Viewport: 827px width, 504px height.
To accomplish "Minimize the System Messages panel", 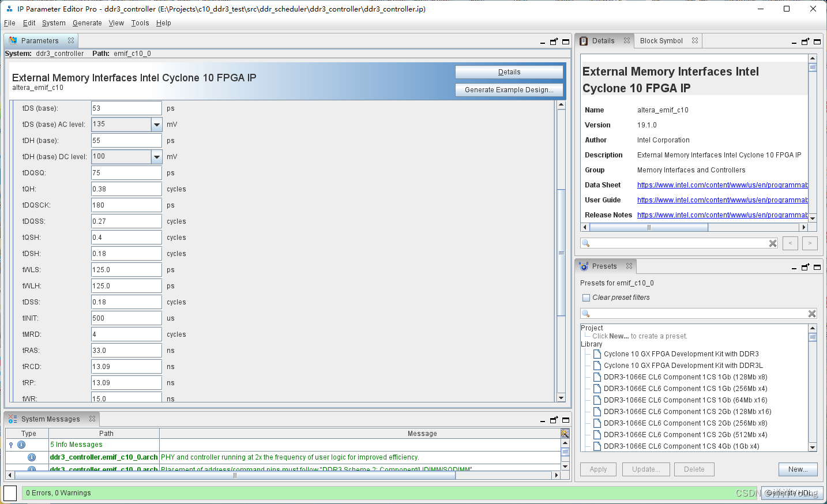I will coord(543,420).
